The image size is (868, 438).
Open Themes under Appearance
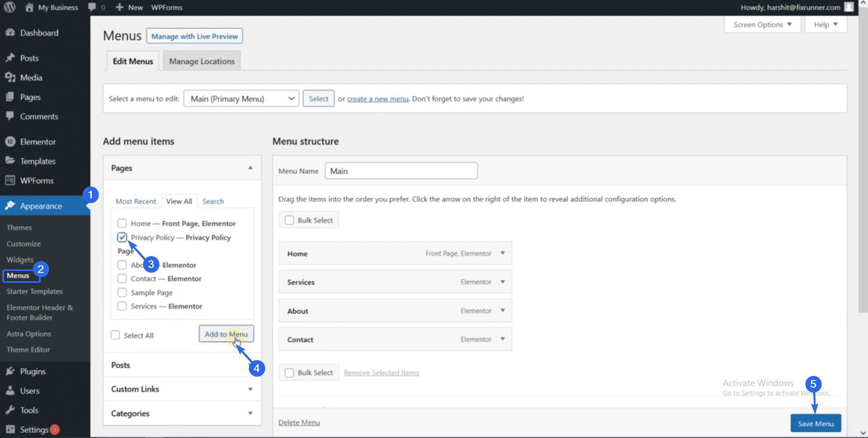point(19,227)
